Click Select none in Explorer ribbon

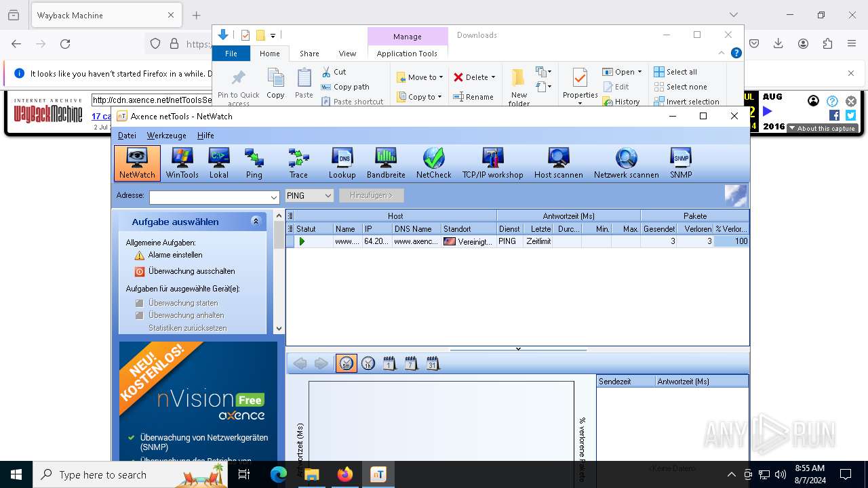click(680, 87)
